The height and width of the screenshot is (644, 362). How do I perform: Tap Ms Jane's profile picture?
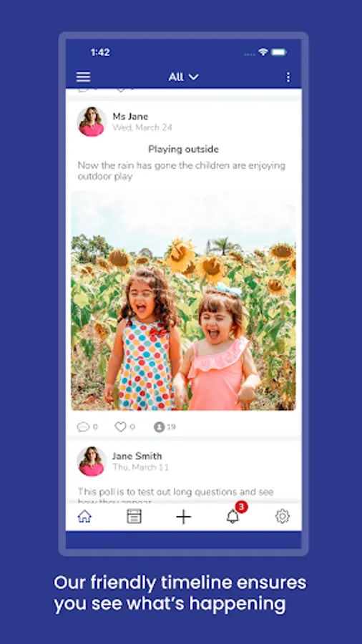click(x=92, y=122)
